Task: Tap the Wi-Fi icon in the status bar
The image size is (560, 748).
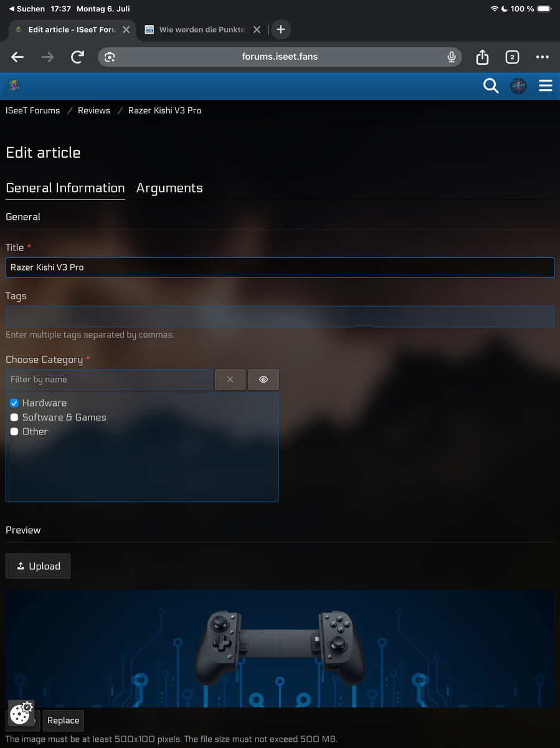Action: pyautogui.click(x=495, y=9)
